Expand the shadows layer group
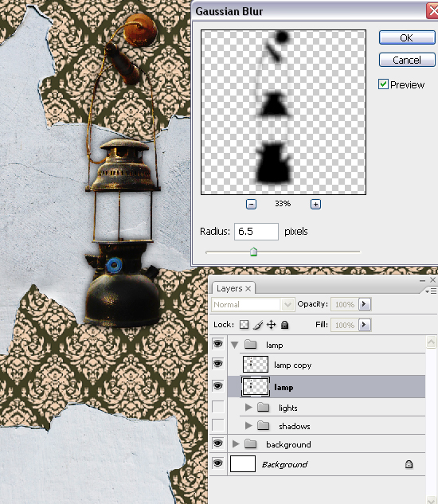Image resolution: width=438 pixels, height=504 pixels. coord(248,426)
